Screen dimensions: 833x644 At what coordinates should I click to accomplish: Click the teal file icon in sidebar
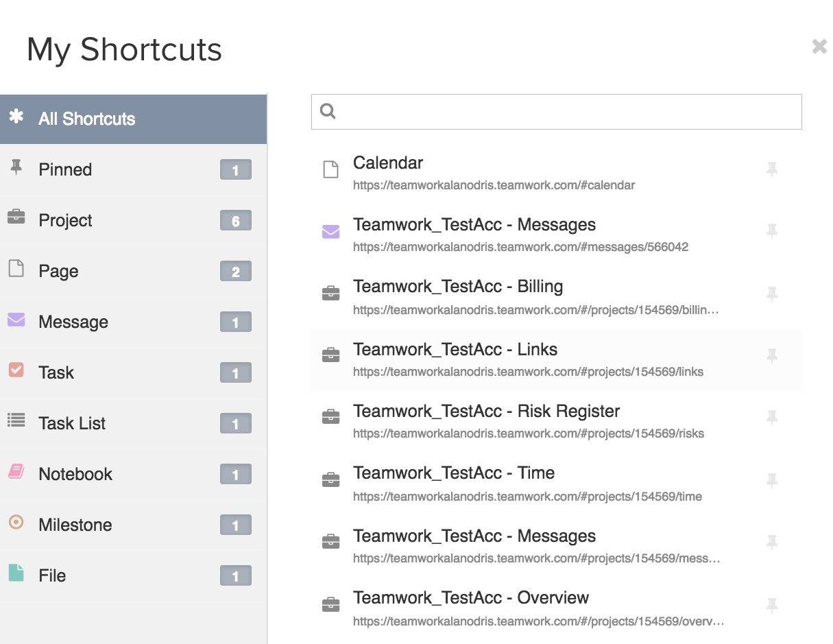tap(16, 573)
